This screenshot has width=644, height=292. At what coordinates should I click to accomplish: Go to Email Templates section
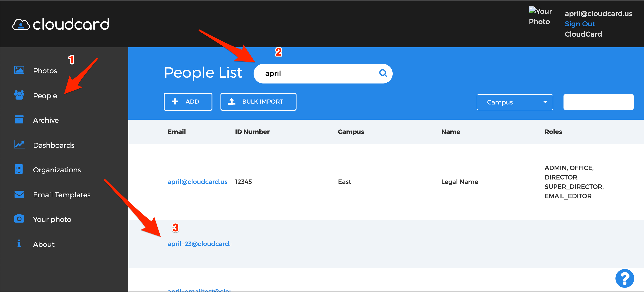[62, 195]
